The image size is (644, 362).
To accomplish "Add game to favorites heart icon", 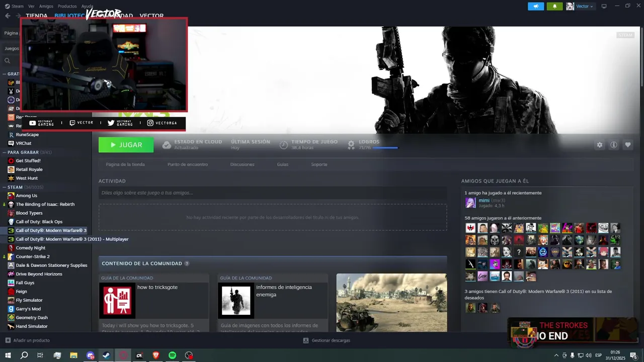I will click(628, 145).
